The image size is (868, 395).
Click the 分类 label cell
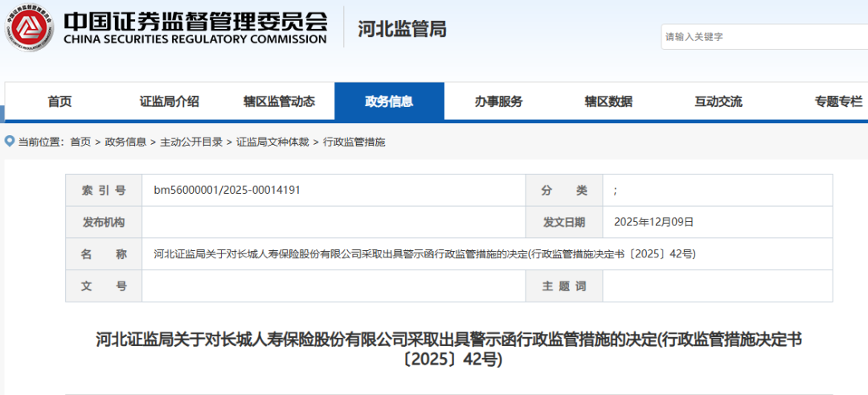[x=564, y=190]
